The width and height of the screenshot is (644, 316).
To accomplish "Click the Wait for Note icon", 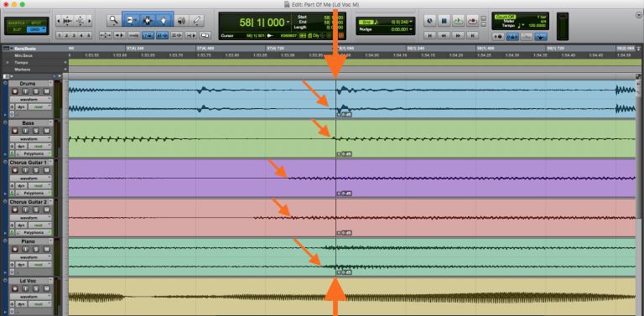I will [x=498, y=37].
